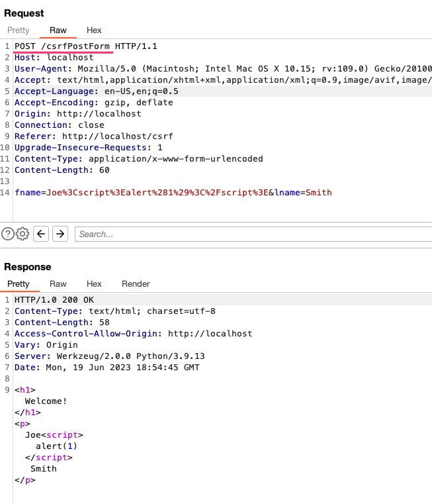Click the Upgrade-Insecure-Requests header
The height and width of the screenshot is (504, 432).
89,148
